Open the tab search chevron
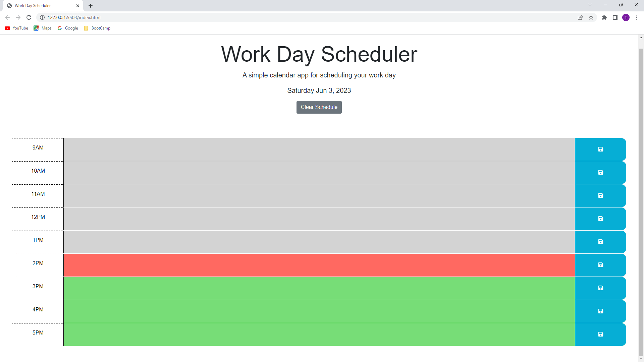Viewport: 644px width, 362px height. coord(590,5)
